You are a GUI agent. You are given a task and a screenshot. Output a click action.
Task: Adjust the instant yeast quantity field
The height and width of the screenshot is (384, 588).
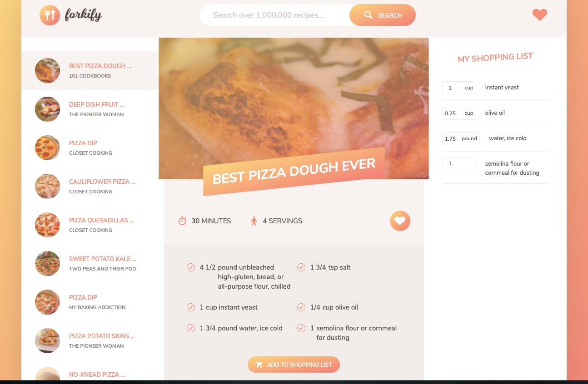[459, 88]
